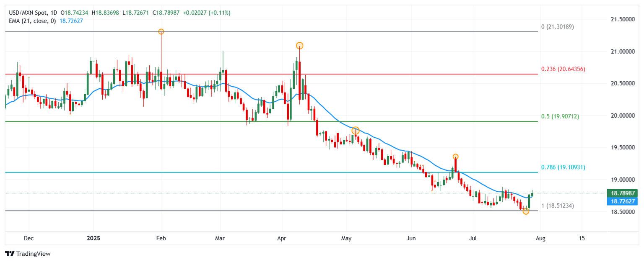Click the orange circle marker in early May
Screen dimensions: 644x262
pyautogui.click(x=356, y=131)
